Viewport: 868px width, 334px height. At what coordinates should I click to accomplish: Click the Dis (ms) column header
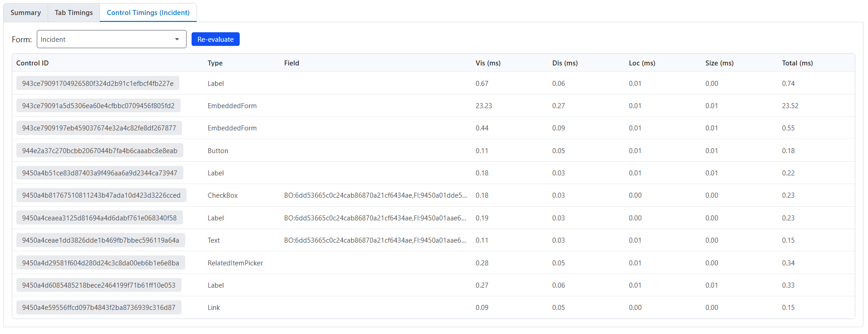tap(565, 63)
